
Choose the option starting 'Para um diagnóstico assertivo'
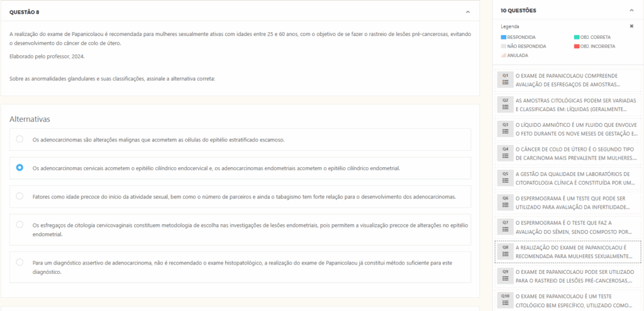coord(19,262)
